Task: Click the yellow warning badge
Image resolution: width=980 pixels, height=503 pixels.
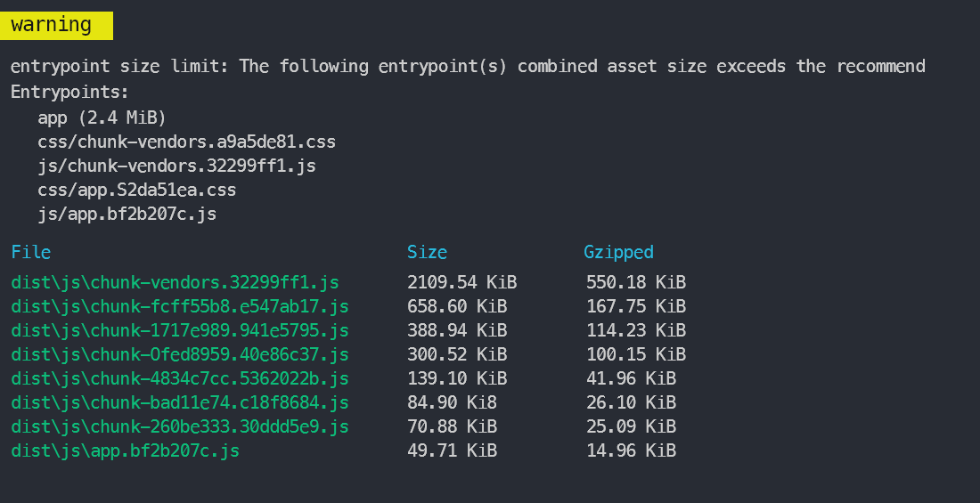Action: click(56, 26)
